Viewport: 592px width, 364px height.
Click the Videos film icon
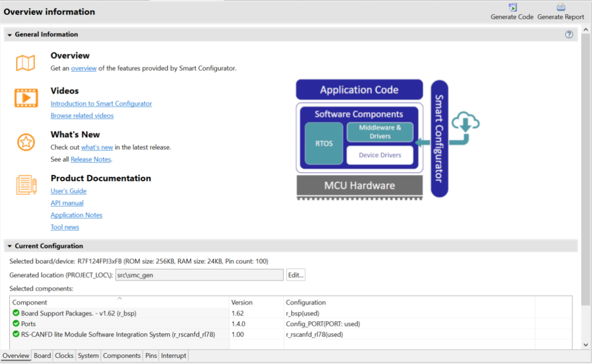click(x=26, y=98)
